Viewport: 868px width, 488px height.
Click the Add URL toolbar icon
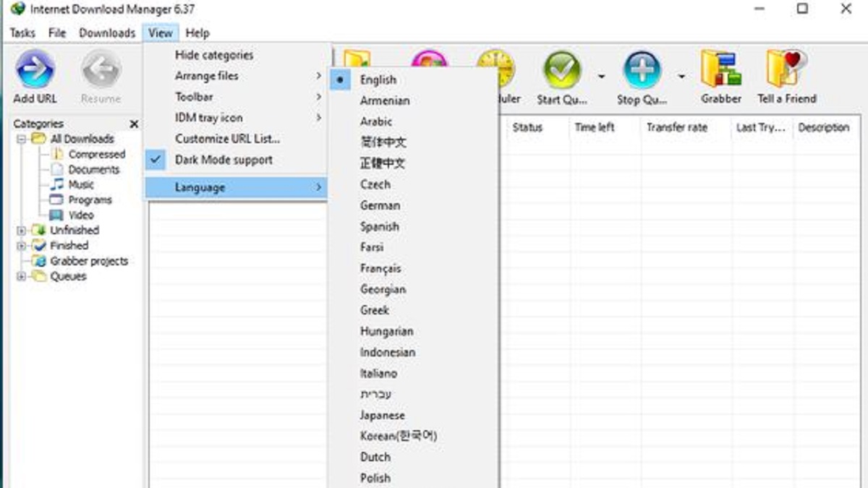coord(35,70)
